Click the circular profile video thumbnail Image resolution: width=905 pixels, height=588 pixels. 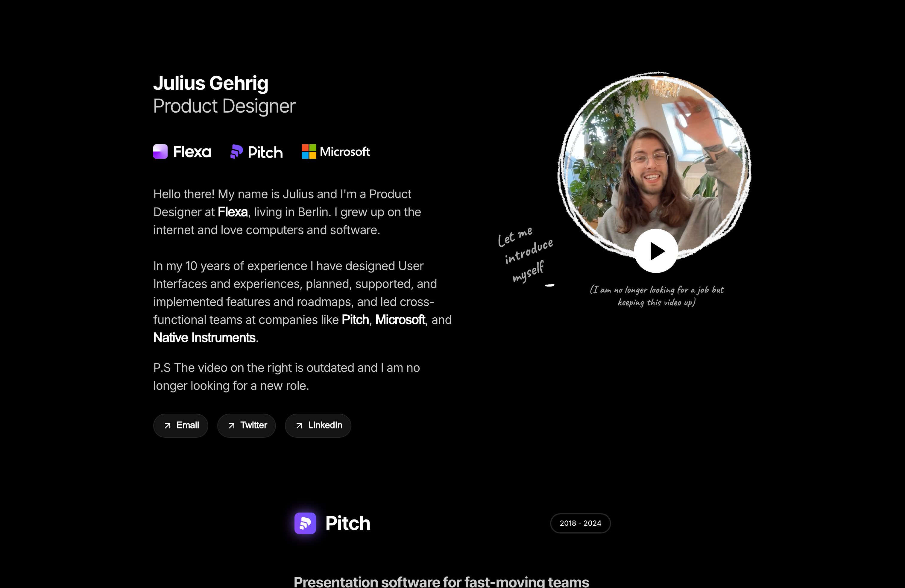[654, 160]
